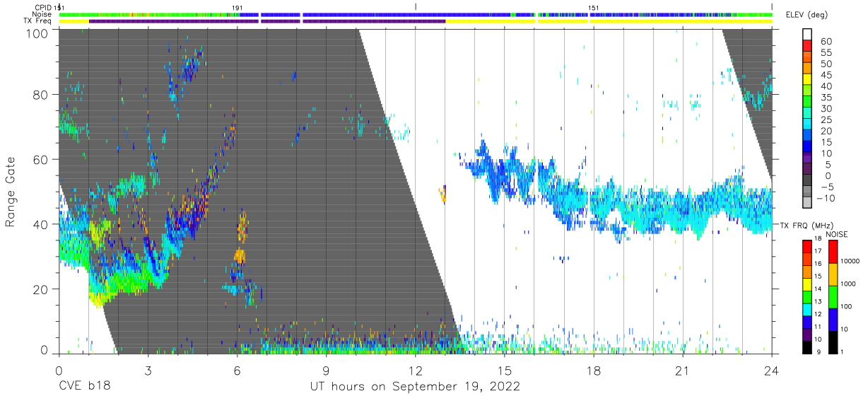Image resolution: width=868 pixels, height=401 pixels.
Task: Click the 'NOISE' legend title
Action: pos(837,234)
